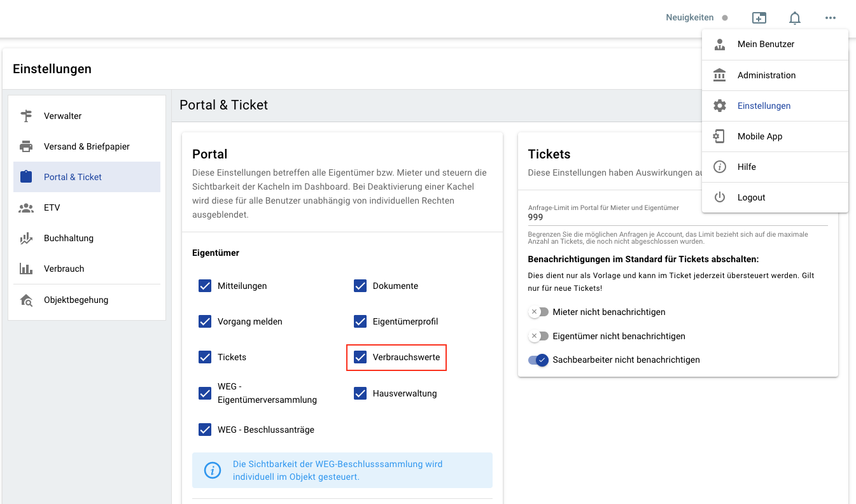Uncheck the WEG - Beschlussanträge checkbox

[x=205, y=430]
